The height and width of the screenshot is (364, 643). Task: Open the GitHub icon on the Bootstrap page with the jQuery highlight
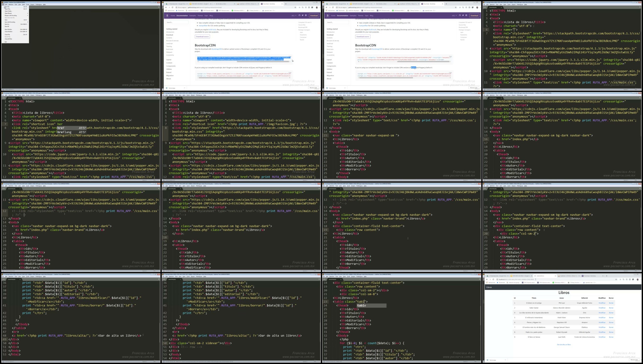pos(460,15)
